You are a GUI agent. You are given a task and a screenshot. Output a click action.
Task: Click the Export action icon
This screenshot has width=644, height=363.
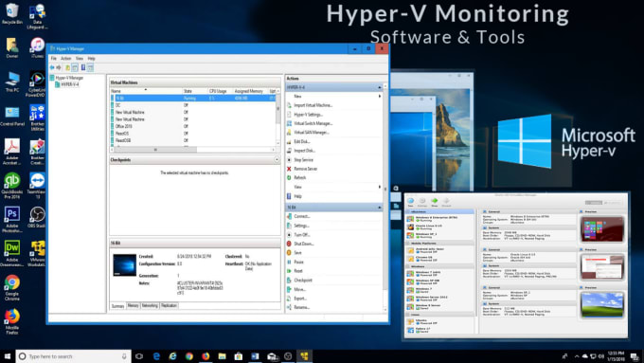pyautogui.click(x=289, y=298)
